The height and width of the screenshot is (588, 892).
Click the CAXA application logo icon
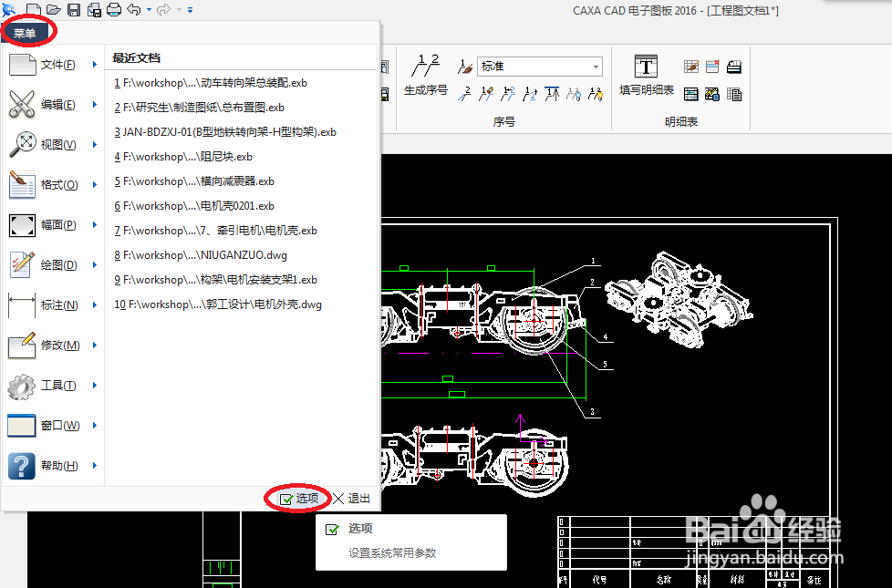point(9,9)
